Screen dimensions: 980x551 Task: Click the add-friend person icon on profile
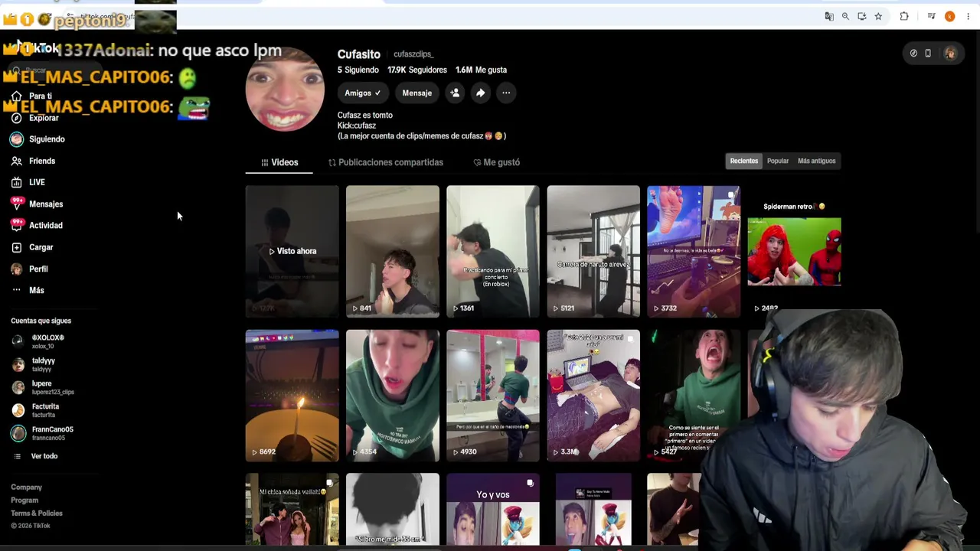(x=455, y=93)
